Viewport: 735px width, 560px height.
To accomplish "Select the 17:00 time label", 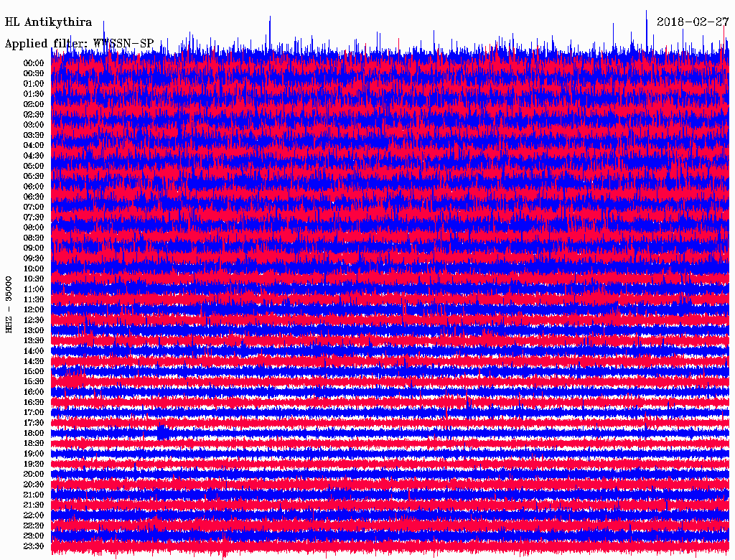I will [34, 412].
